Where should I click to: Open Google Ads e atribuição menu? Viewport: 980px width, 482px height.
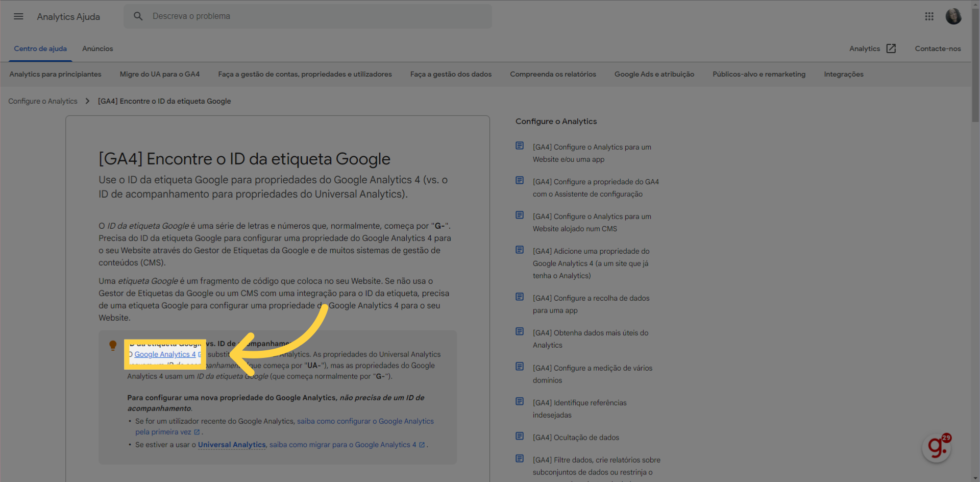click(654, 74)
